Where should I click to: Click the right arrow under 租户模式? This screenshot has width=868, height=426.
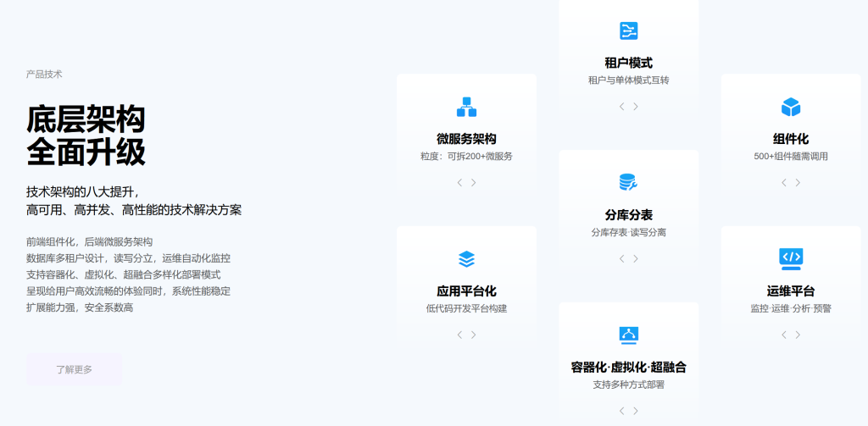tap(636, 107)
